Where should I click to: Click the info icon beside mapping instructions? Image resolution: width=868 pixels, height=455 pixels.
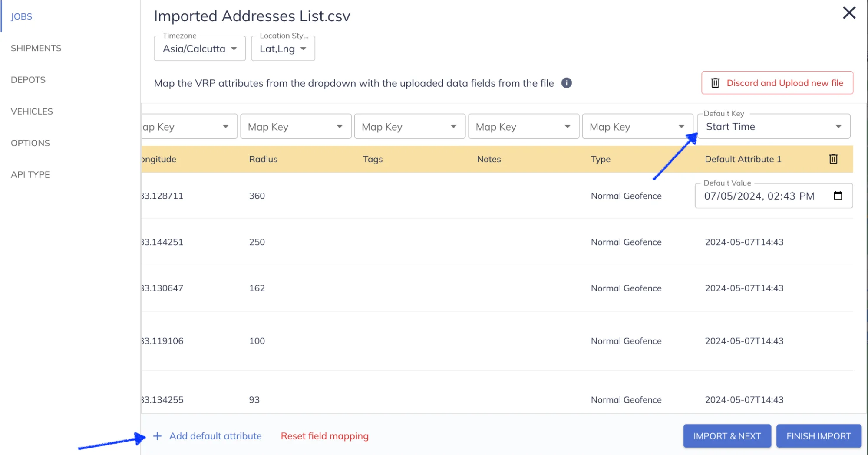566,83
